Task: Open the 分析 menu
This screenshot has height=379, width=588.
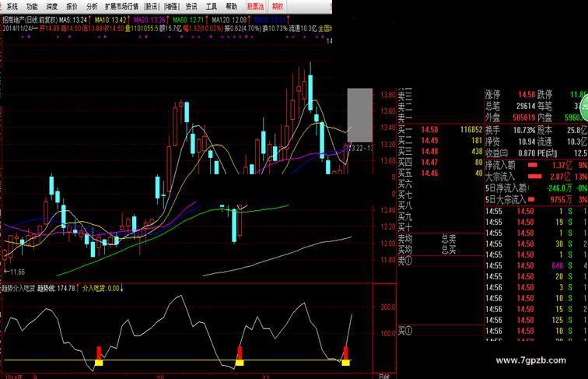Action: (92, 6)
